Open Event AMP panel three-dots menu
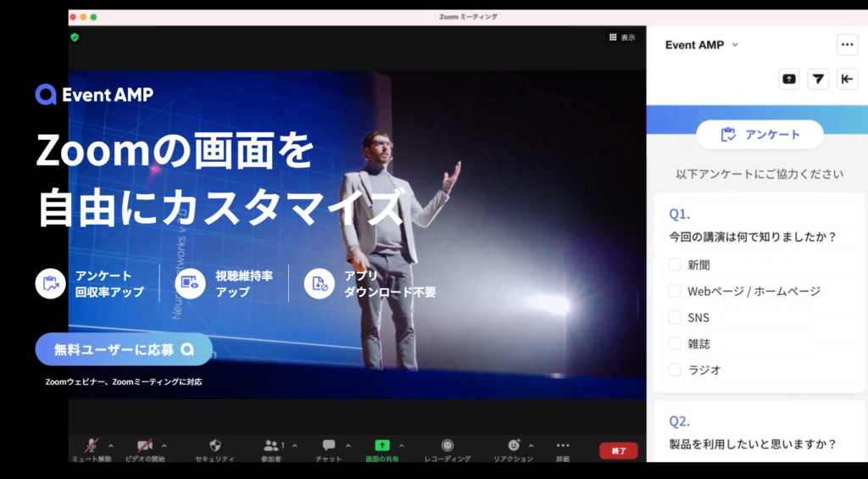This screenshot has height=479, width=868. [x=847, y=44]
